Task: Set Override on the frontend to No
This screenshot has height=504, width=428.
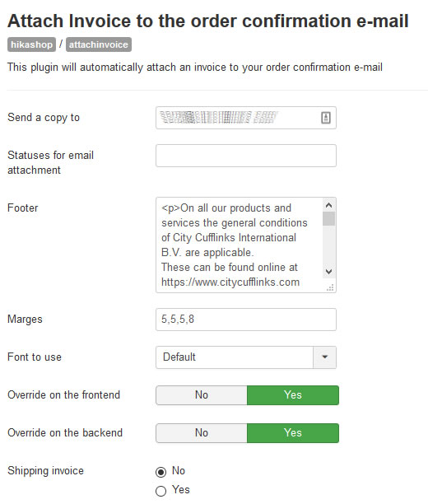Action: coord(202,395)
